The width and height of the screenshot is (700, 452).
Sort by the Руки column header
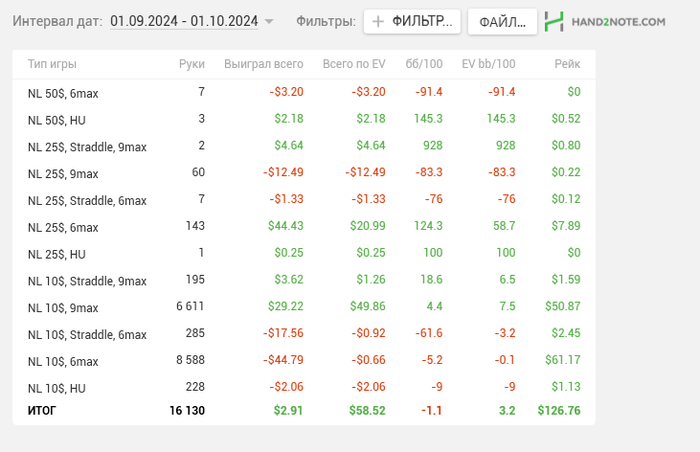coord(192,64)
